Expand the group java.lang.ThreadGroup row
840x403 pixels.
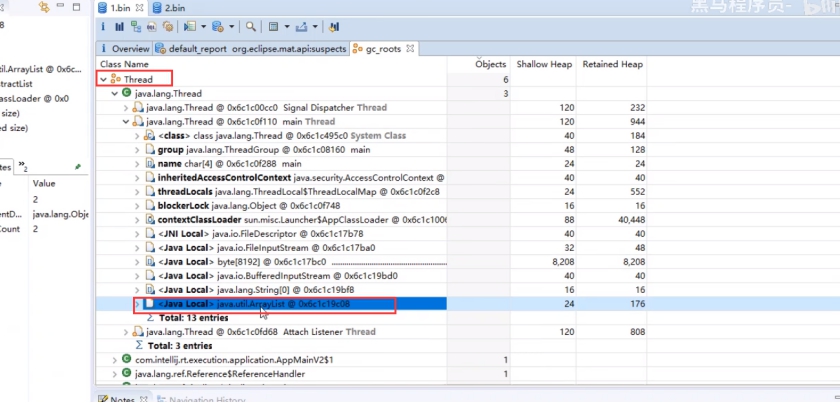[x=137, y=150]
